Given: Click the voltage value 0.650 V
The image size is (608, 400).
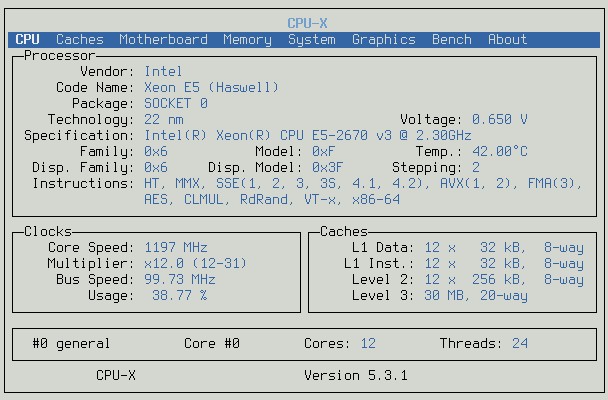Looking at the screenshot, I should (x=499, y=119).
